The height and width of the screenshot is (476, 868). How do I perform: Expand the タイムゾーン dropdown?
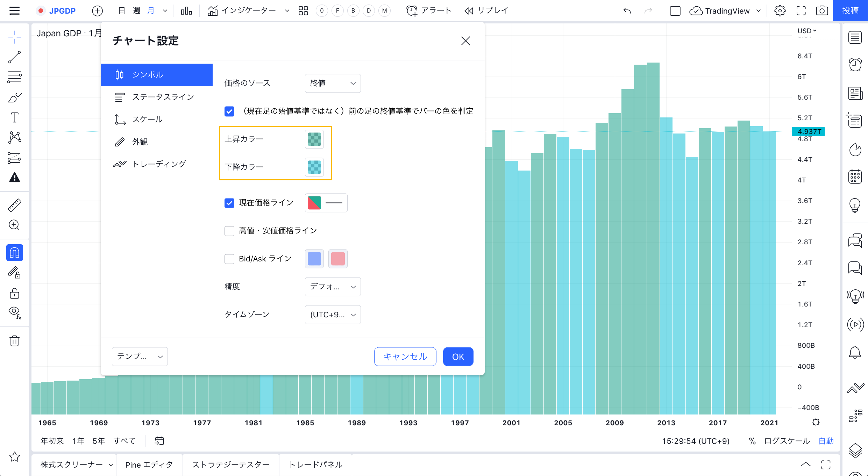[x=333, y=315]
